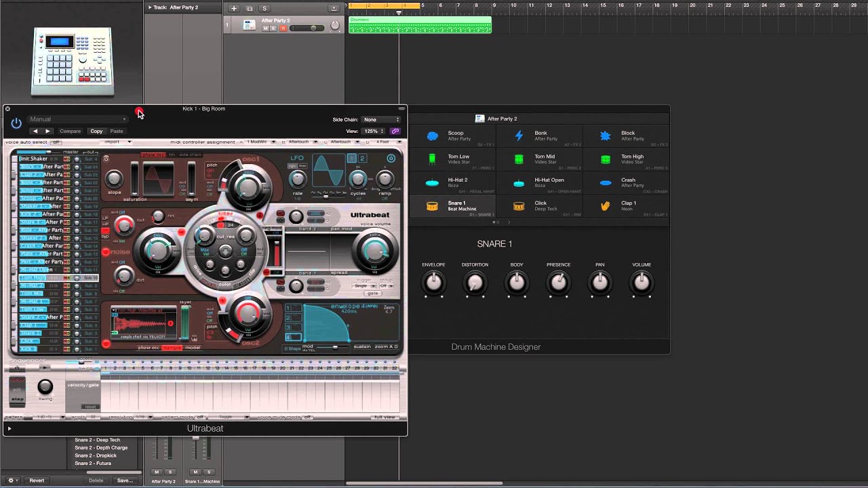Add a new track with plus button
Image resolution: width=868 pixels, height=488 pixels.
point(234,8)
